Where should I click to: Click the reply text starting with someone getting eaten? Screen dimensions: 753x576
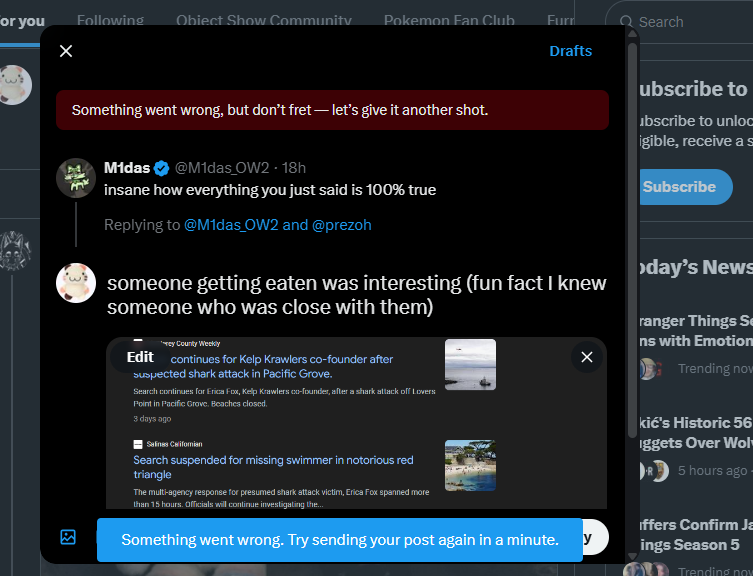(356, 295)
